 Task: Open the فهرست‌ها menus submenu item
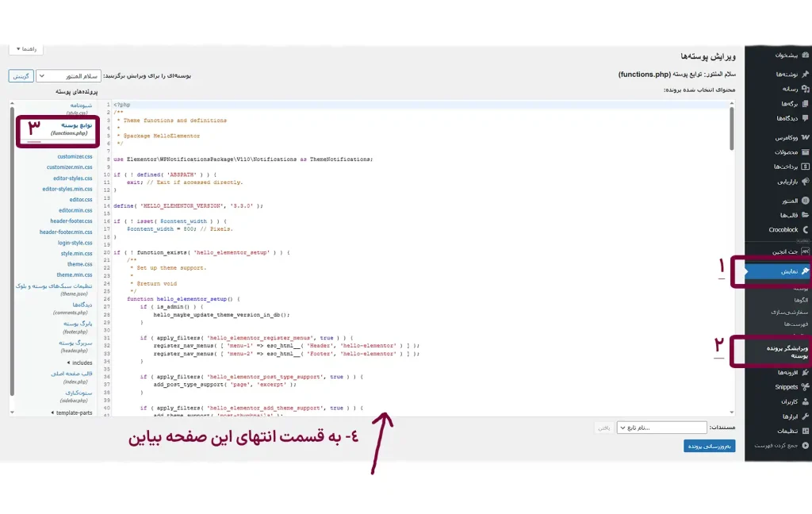(796, 324)
